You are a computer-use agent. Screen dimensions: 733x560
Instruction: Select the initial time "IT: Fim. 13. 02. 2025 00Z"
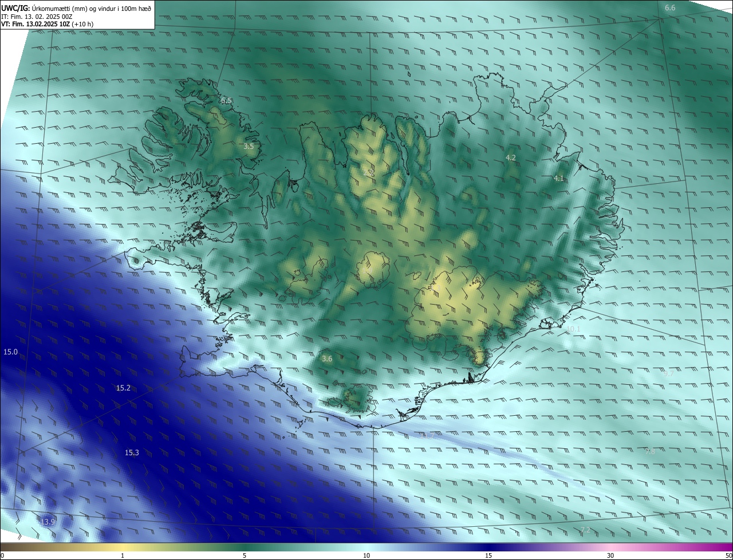coord(37,16)
